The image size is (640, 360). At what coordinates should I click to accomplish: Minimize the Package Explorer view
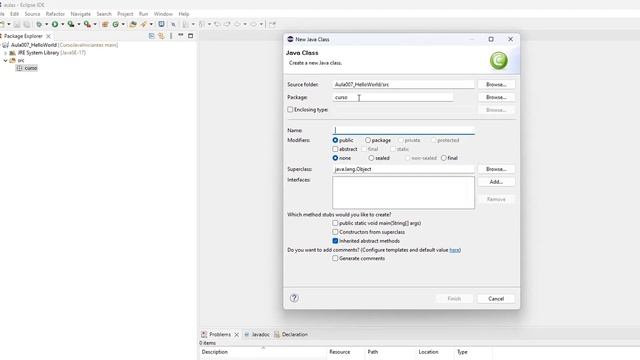click(181, 36)
